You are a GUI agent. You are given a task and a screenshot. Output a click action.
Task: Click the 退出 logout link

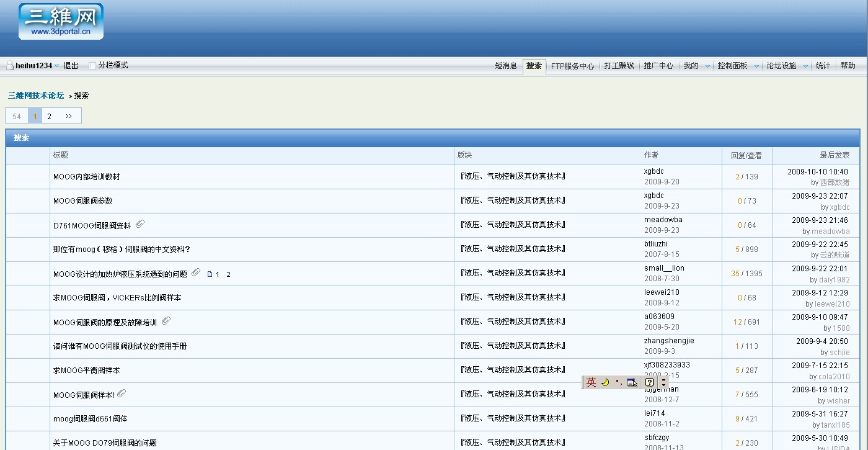[x=71, y=66]
